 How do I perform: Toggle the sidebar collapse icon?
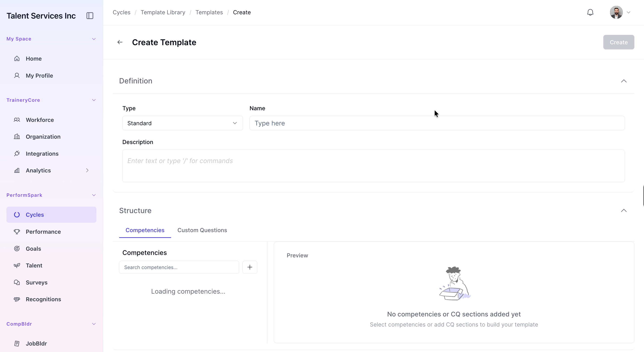[90, 16]
